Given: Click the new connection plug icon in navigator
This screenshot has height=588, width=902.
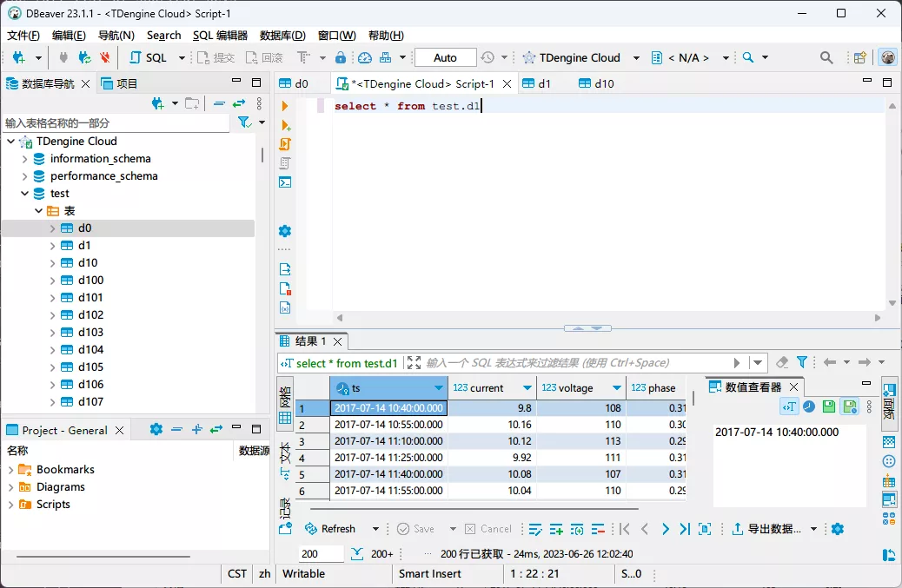Looking at the screenshot, I should click(157, 103).
